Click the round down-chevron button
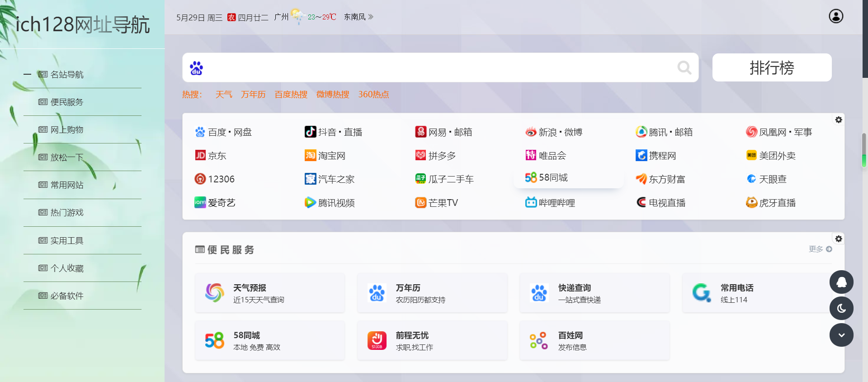 point(841,335)
